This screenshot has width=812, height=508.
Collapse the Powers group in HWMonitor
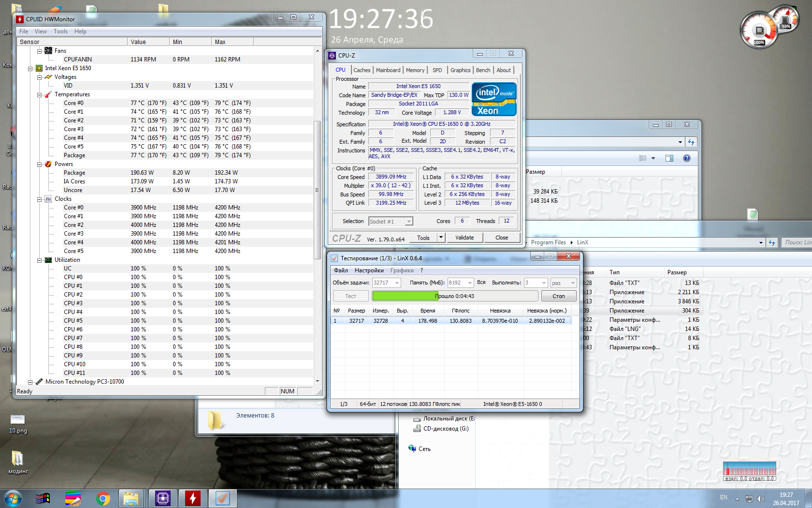click(40, 164)
